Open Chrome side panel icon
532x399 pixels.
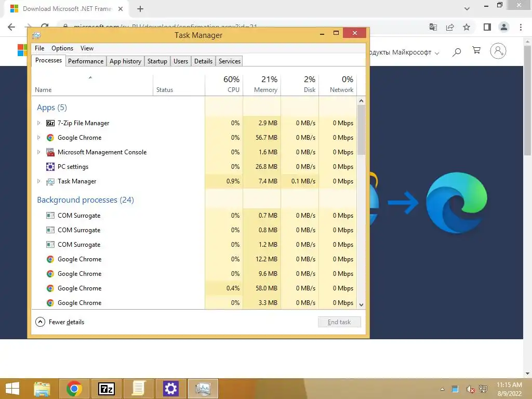click(487, 27)
